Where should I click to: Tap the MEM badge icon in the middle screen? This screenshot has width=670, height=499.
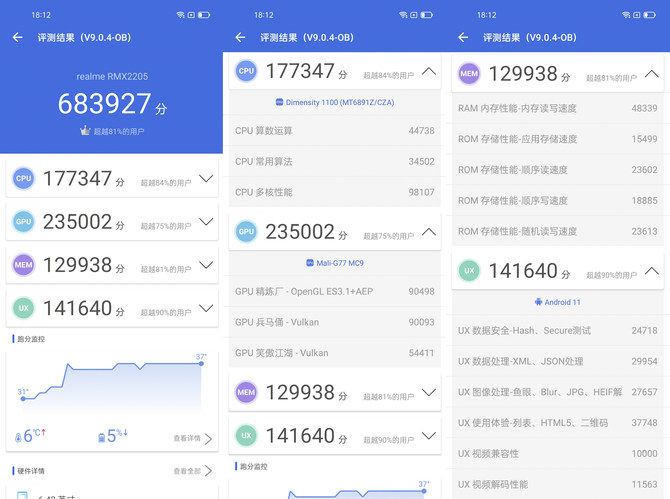(246, 392)
